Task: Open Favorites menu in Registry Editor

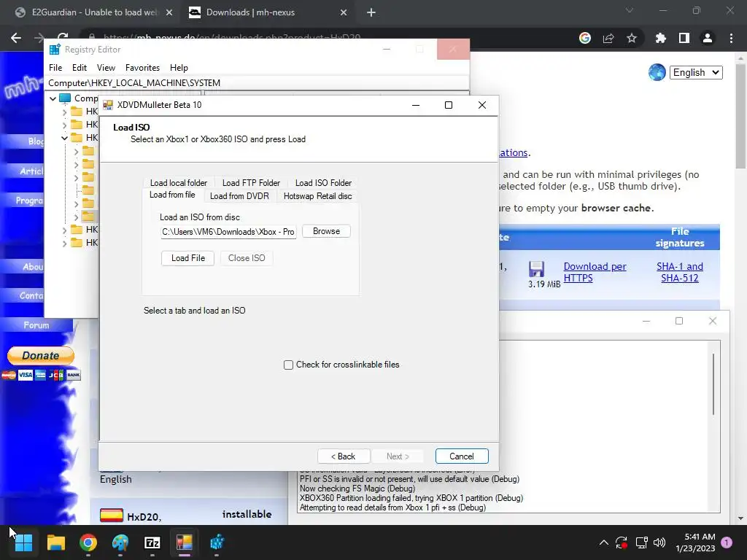Action: [142, 68]
